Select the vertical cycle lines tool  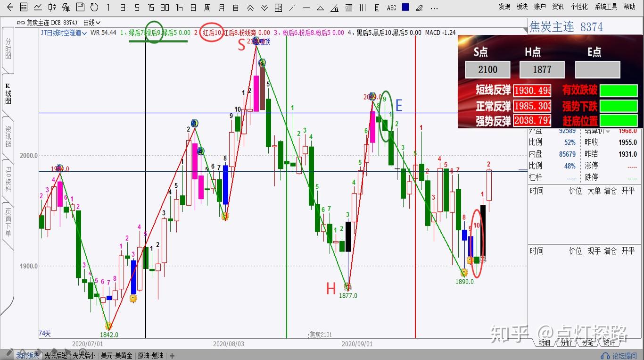coord(363,7)
